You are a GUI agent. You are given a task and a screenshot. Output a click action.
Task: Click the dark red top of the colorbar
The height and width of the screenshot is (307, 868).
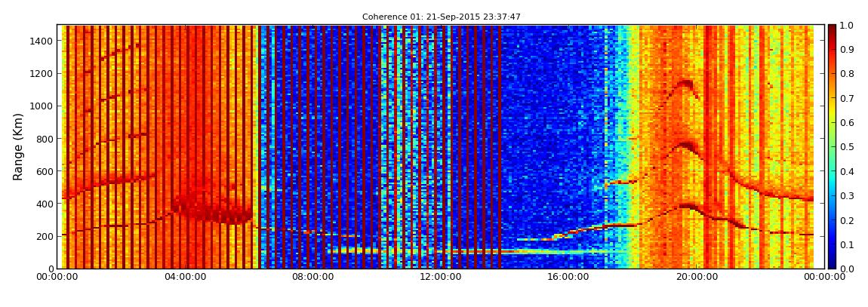pyautogui.click(x=833, y=31)
